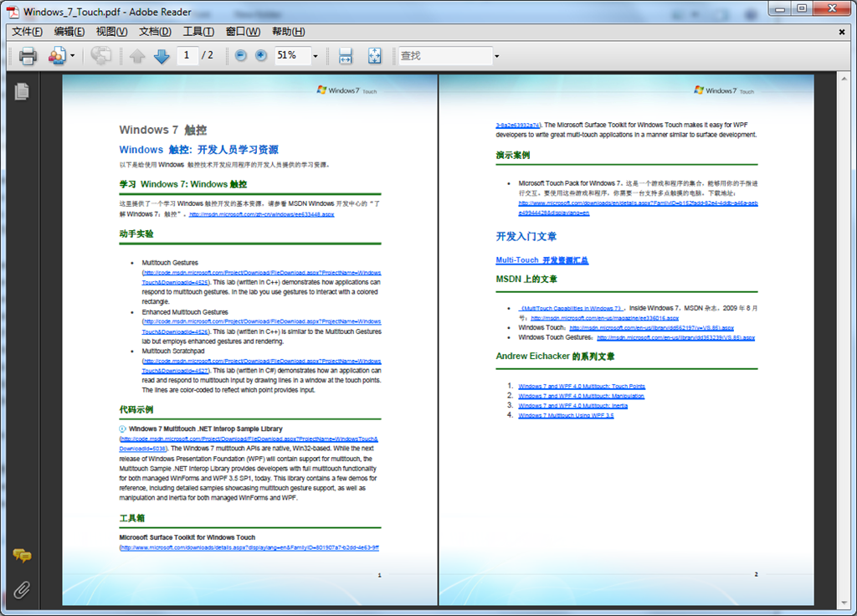Image resolution: width=857 pixels, height=616 pixels.
Task: Open the 文件(F) menu
Action: click(28, 32)
